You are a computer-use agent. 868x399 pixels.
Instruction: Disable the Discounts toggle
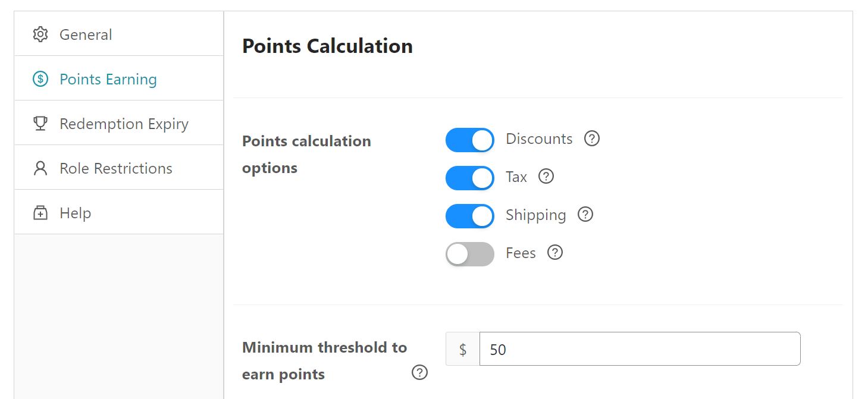click(x=469, y=140)
